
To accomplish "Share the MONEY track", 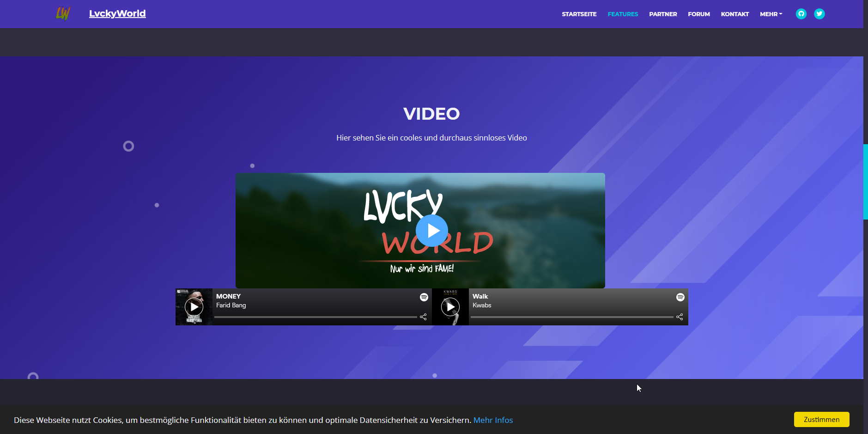I will 423,317.
